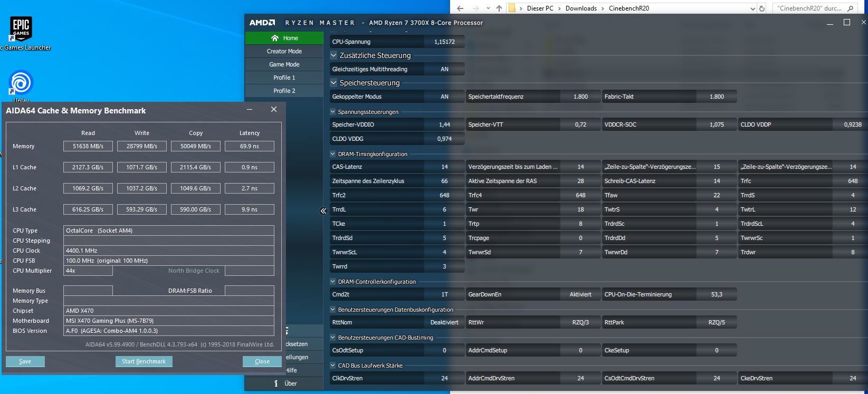Collapse Speichersteuerung section

(333, 83)
